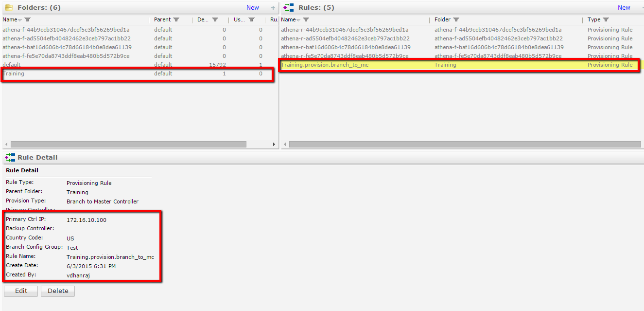The height and width of the screenshot is (311, 644).
Task: Click the Country Code value US
Action: click(70, 238)
